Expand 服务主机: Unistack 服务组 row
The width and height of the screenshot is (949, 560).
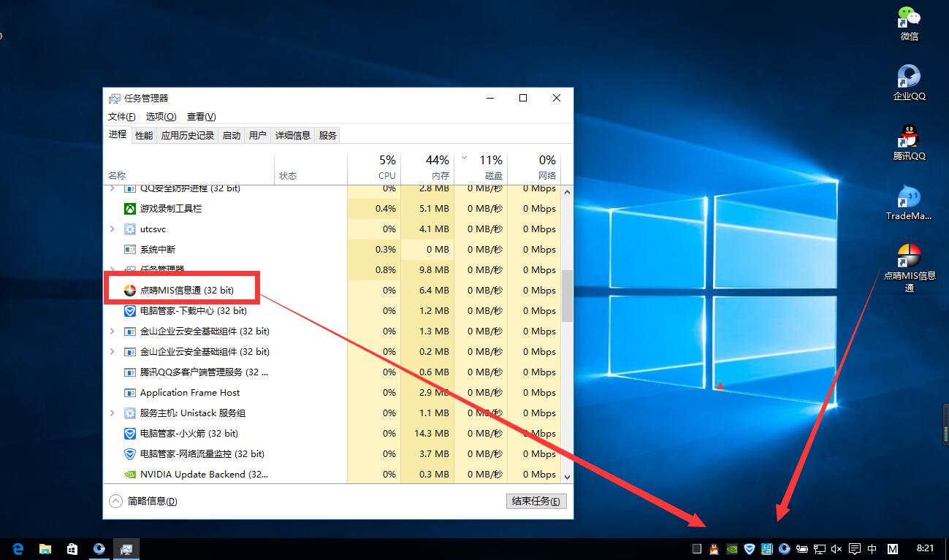click(x=112, y=413)
